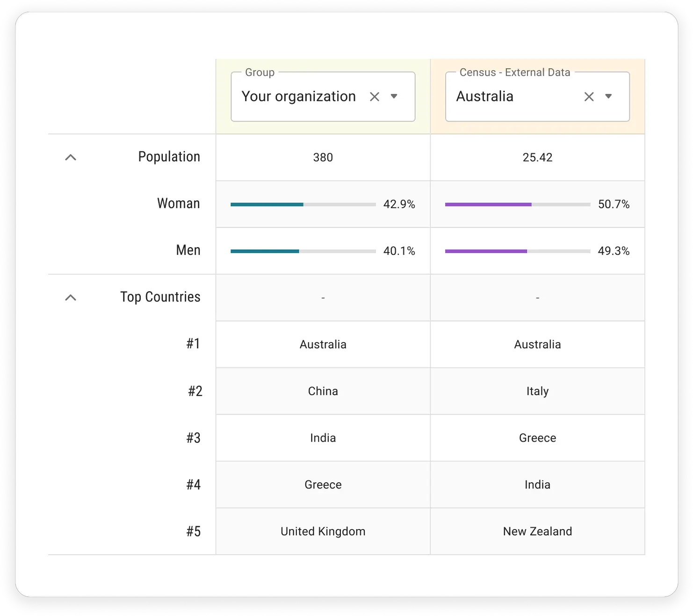Click Italy in the census column
Image resolution: width=693 pixels, height=616 pixels.
click(x=537, y=392)
